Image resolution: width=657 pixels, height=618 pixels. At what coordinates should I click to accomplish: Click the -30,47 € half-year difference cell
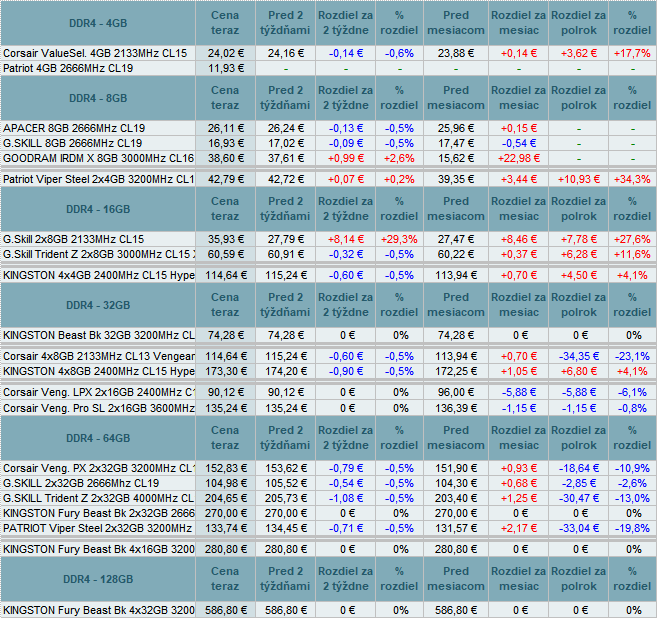pos(579,498)
